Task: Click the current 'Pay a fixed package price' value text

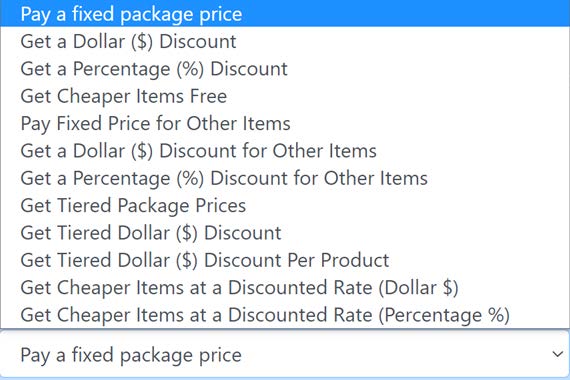Action: point(131,355)
